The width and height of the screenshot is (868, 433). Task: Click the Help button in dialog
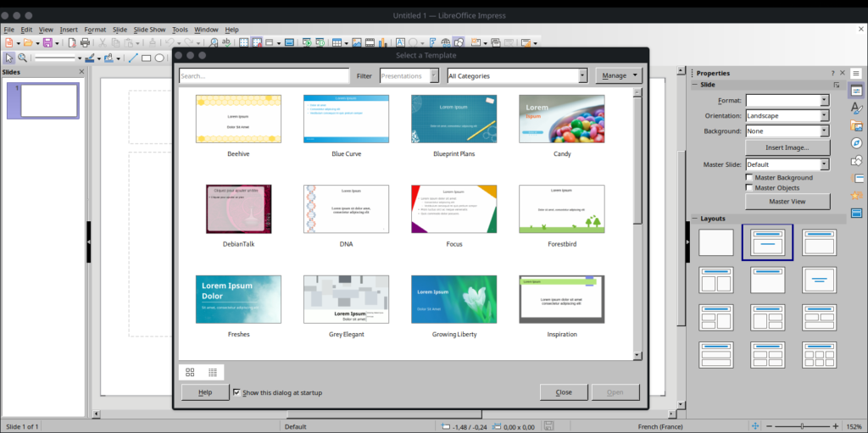pyautogui.click(x=204, y=392)
